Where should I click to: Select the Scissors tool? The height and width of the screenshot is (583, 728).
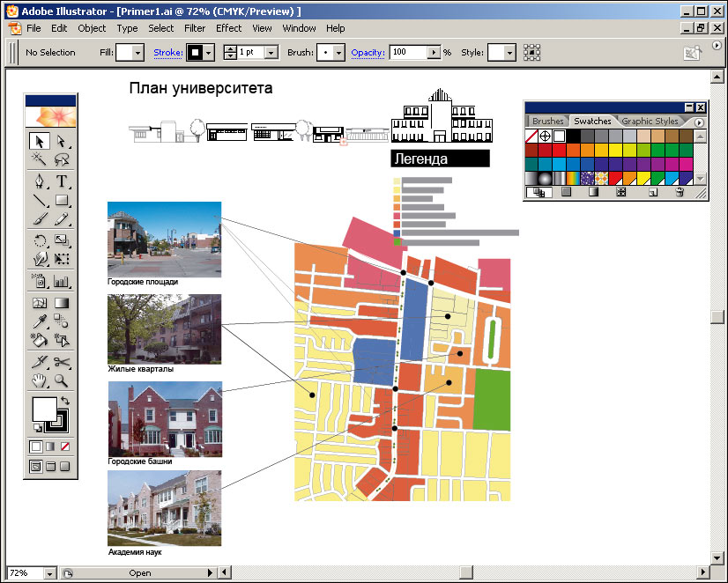coord(62,362)
